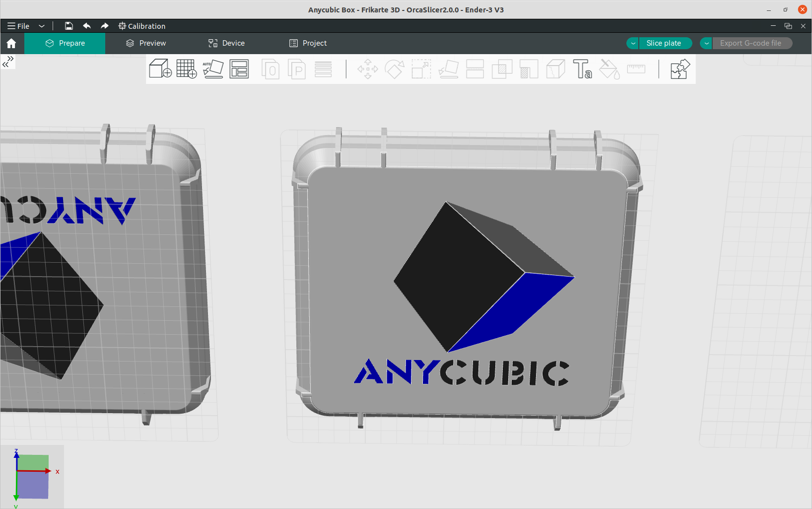Screen dimensions: 812x509
Task: Click the Slice plate button
Action: [665, 43]
